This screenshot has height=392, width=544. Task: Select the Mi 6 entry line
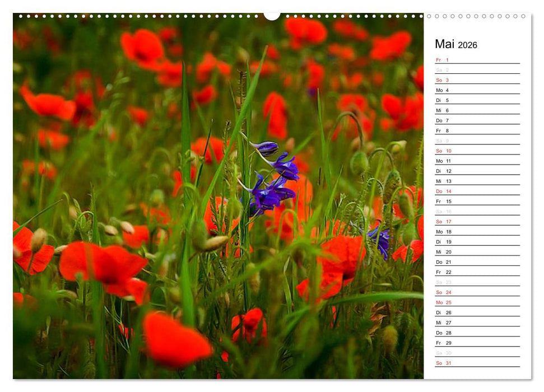(476, 111)
